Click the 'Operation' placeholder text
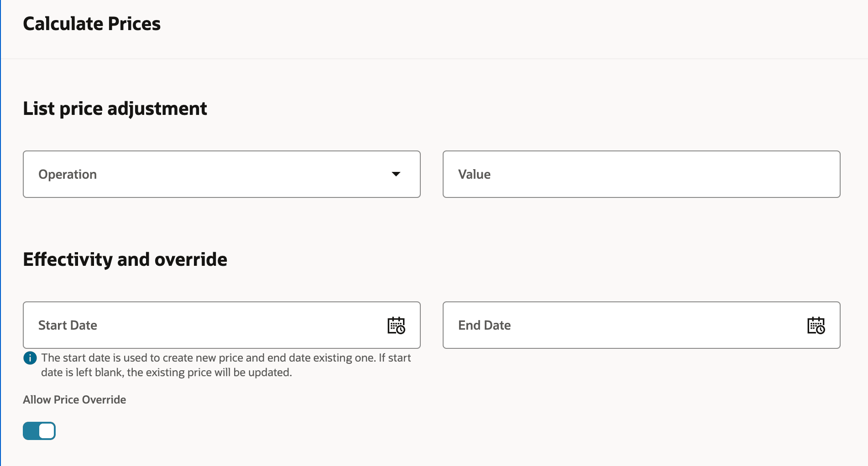 [x=68, y=174]
